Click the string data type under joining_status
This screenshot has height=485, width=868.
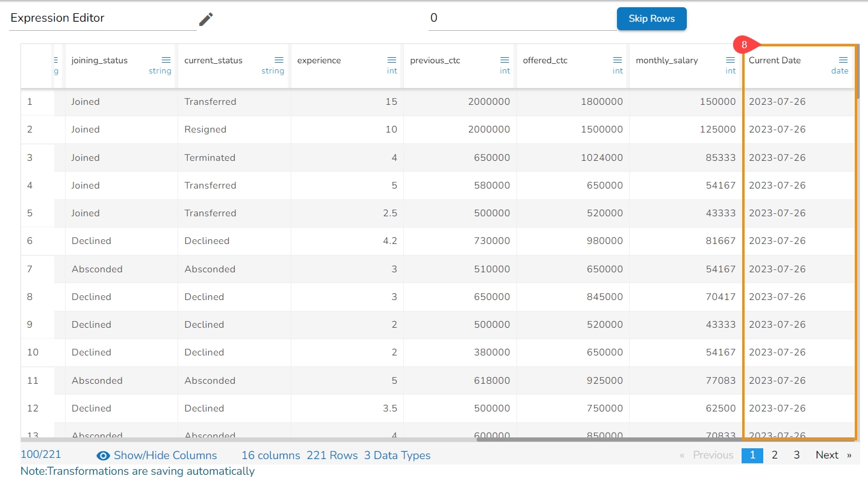tap(160, 71)
